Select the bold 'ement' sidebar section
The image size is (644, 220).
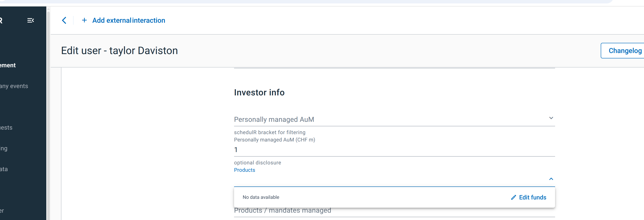(x=8, y=65)
